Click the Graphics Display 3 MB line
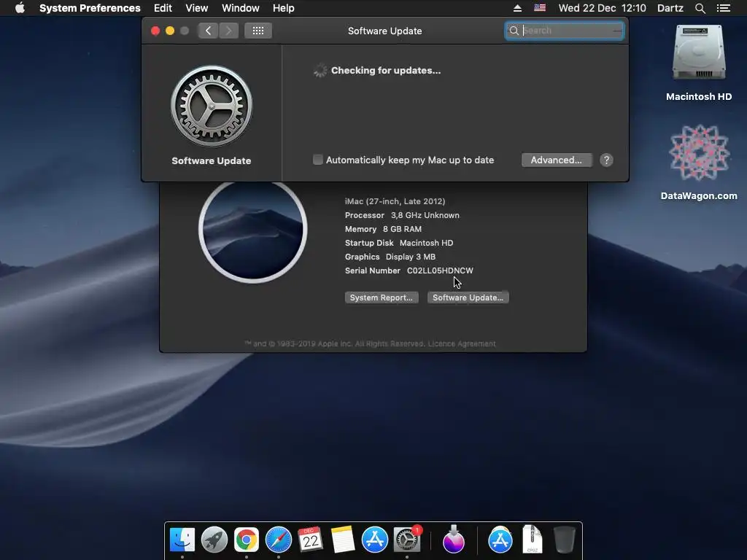 [390, 257]
